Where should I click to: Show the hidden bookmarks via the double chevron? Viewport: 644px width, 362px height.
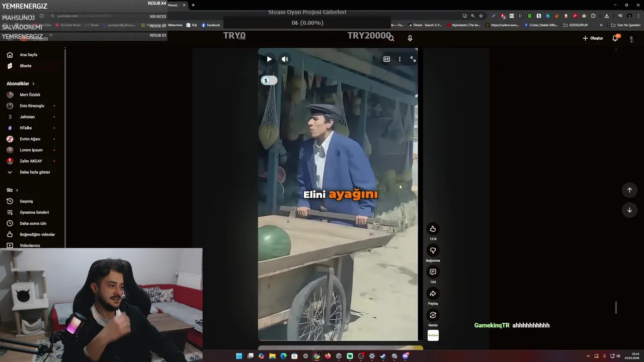[601, 25]
